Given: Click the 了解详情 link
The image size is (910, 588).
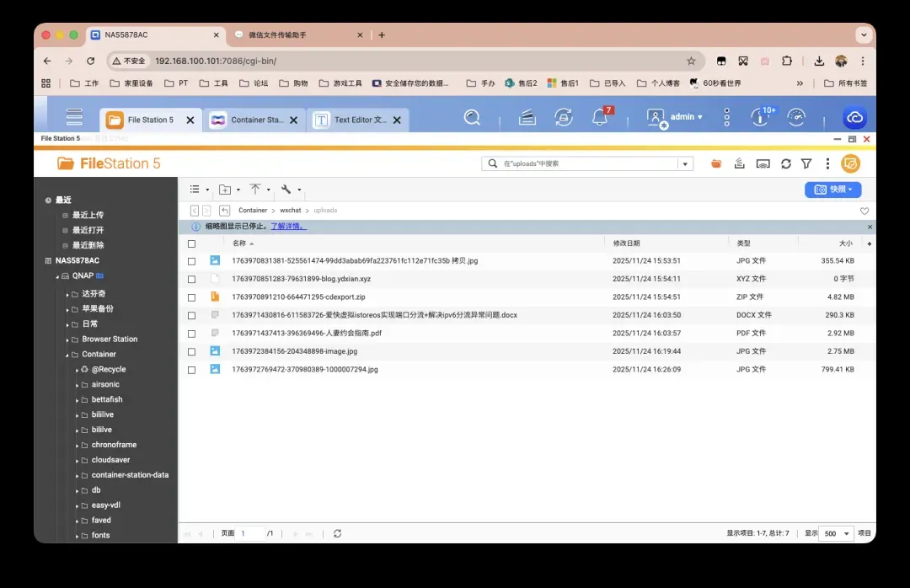Looking at the screenshot, I should point(288,227).
